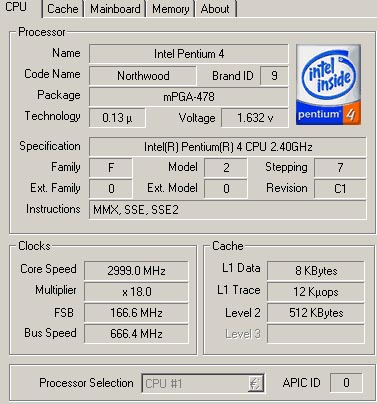The width and height of the screenshot is (377, 404).
Task: Click the Core Speed label
Action: point(48,269)
